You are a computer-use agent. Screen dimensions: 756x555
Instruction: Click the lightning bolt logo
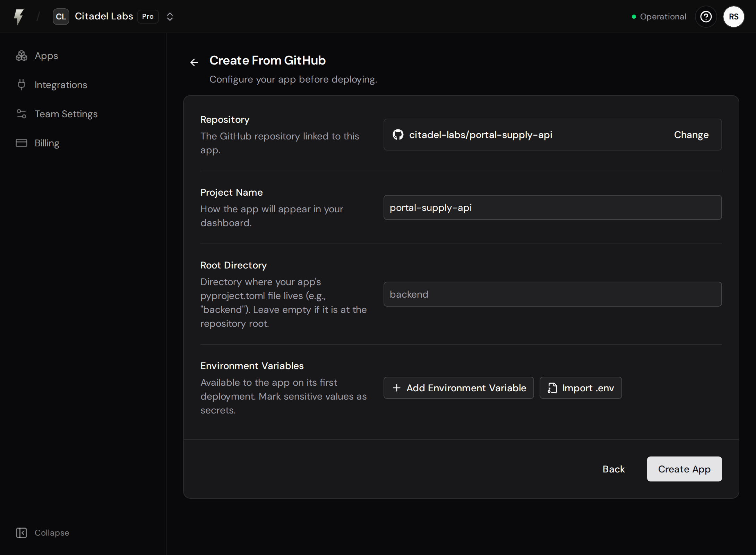pyautogui.click(x=19, y=17)
